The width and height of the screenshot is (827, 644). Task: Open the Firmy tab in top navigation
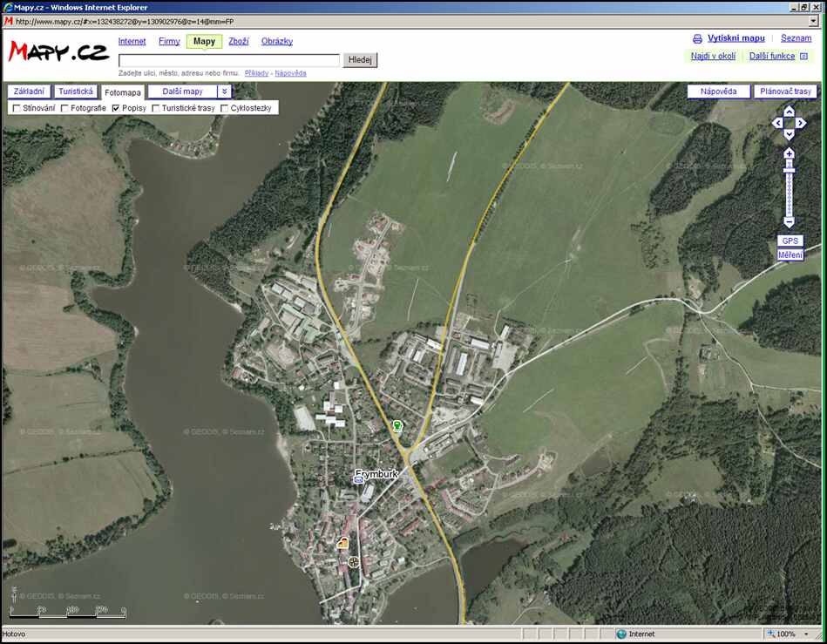click(x=169, y=41)
